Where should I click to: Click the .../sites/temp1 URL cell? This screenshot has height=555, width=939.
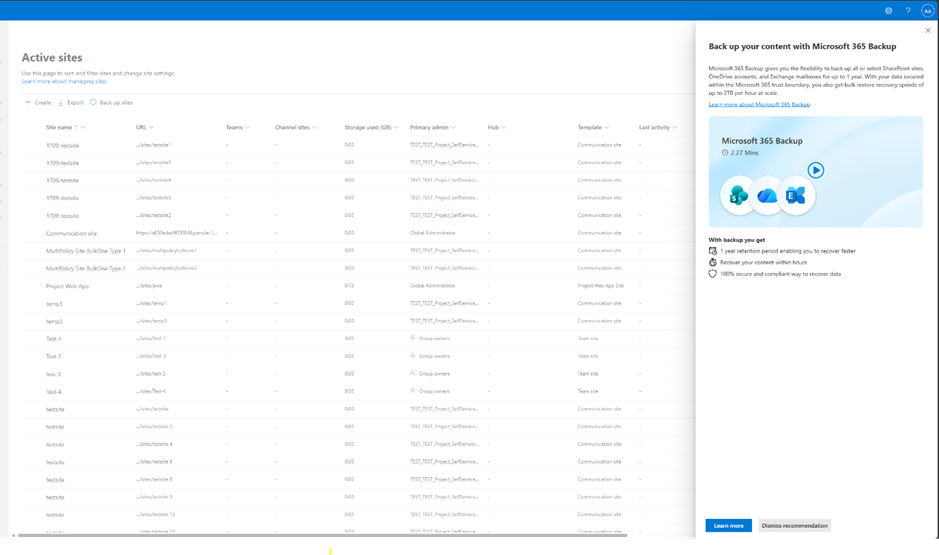[x=151, y=303]
